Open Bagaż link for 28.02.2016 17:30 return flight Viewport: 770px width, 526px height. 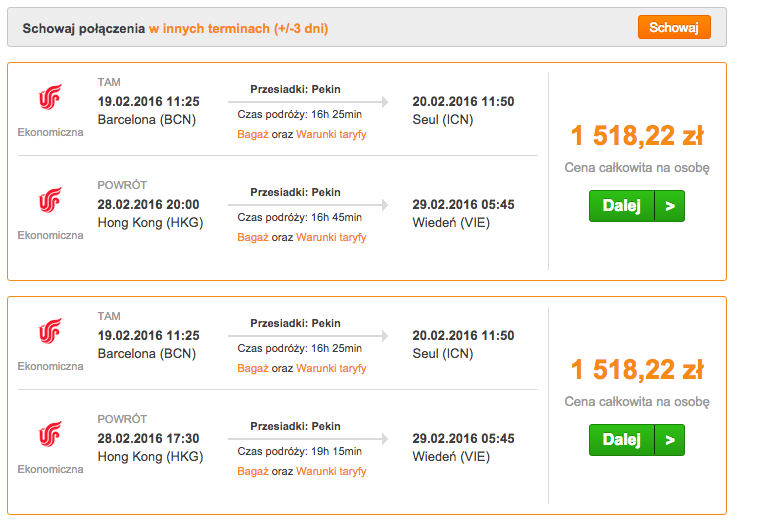click(253, 471)
